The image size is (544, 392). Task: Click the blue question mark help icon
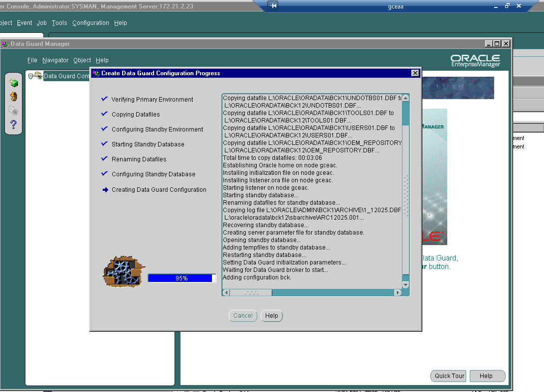tap(13, 125)
